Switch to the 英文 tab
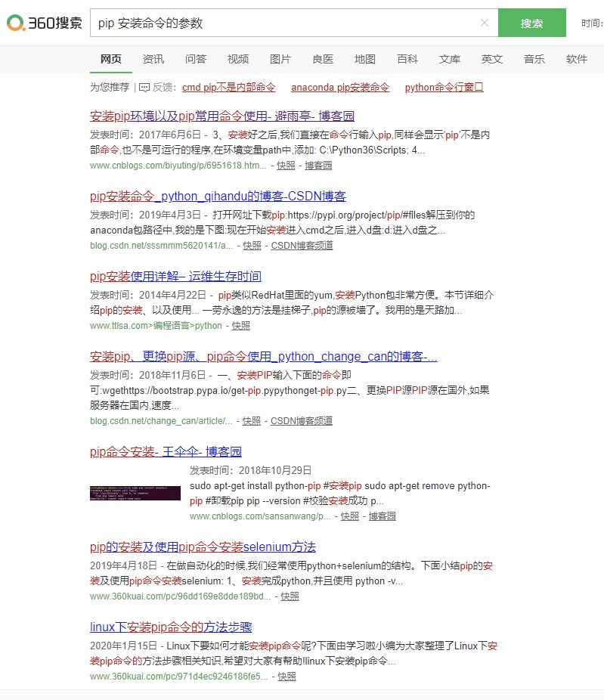The image size is (604, 700). coord(492,59)
